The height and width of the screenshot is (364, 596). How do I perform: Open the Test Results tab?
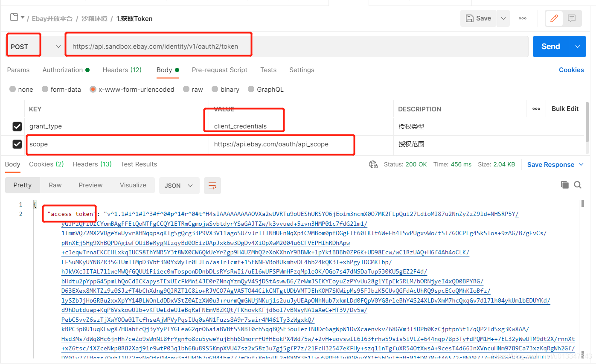coord(139,164)
